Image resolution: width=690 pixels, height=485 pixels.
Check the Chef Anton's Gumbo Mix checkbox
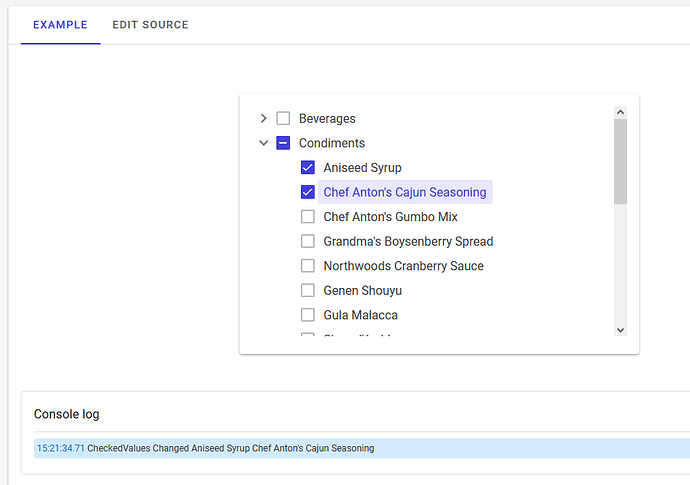308,217
